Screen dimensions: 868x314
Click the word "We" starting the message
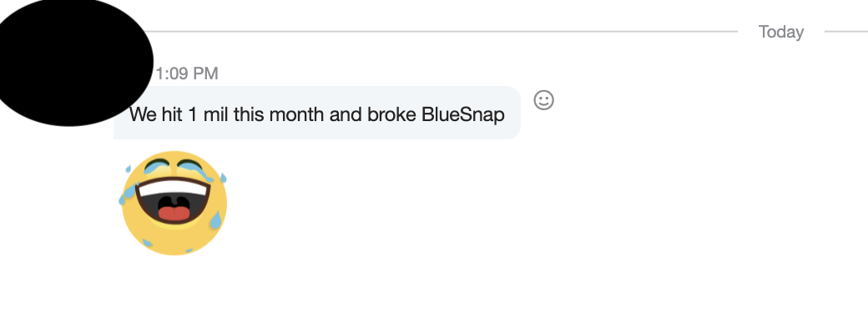[143, 115]
